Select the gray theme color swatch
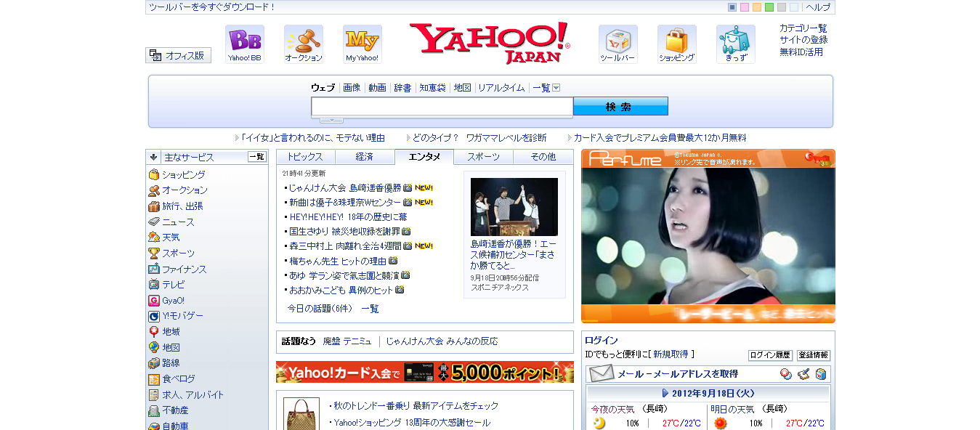The width and height of the screenshot is (980, 430). point(782,7)
